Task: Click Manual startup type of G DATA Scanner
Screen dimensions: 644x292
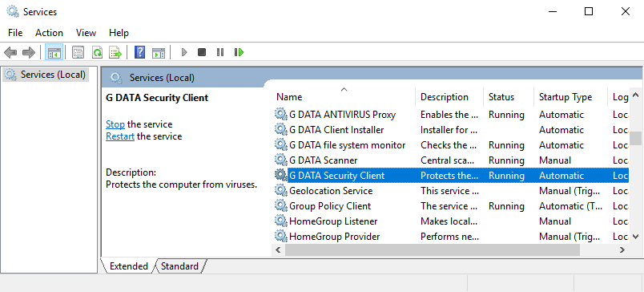Action: pos(555,160)
